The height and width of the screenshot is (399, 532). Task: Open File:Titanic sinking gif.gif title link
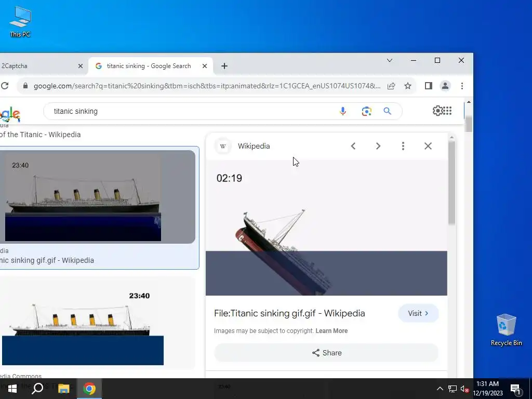pyautogui.click(x=289, y=313)
